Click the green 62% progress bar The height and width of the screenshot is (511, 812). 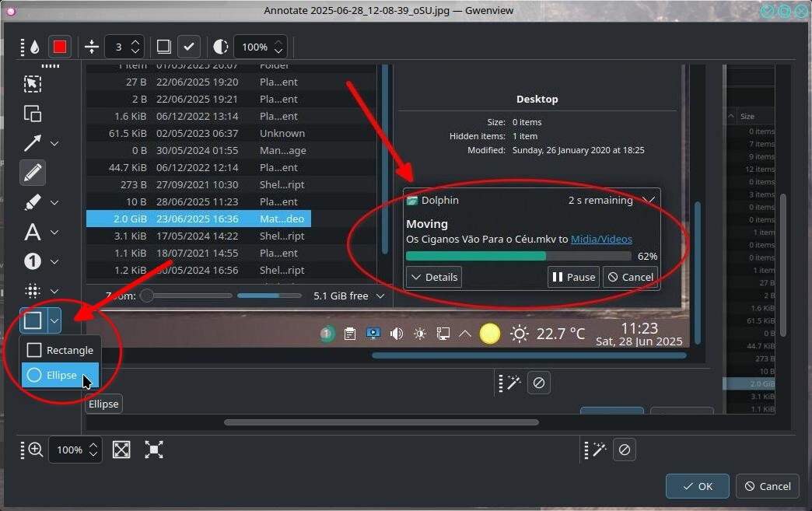(518, 256)
